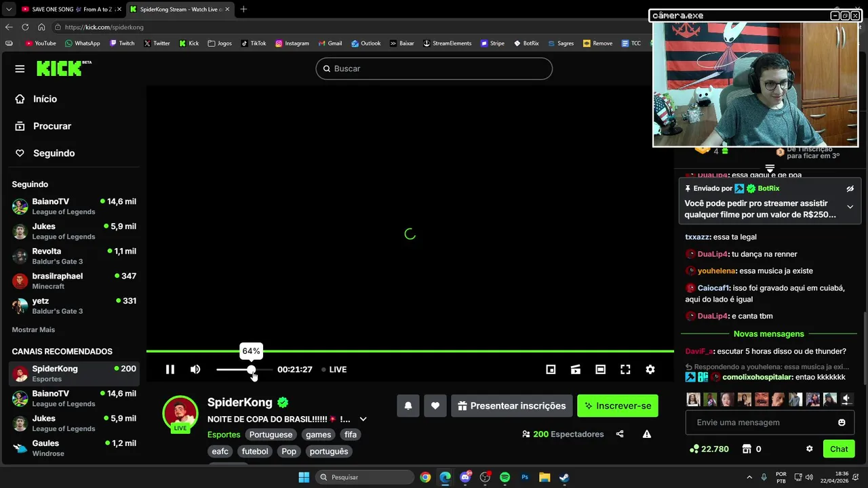868x488 pixels.
Task: Switch to fullscreen mode
Action: [x=625, y=369]
